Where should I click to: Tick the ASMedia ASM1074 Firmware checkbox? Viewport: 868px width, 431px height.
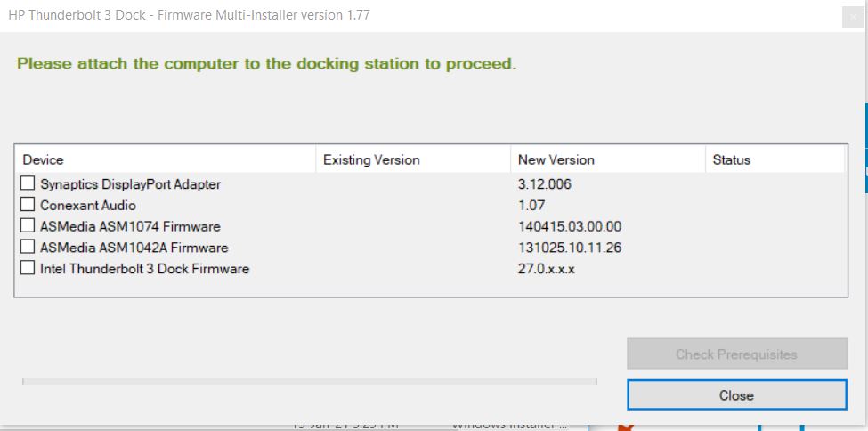pos(28,226)
